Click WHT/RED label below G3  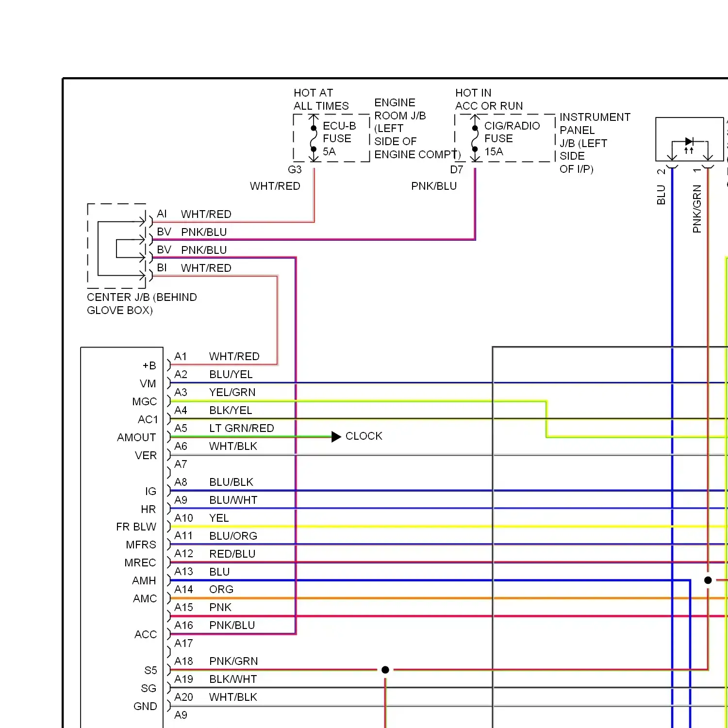click(275, 186)
